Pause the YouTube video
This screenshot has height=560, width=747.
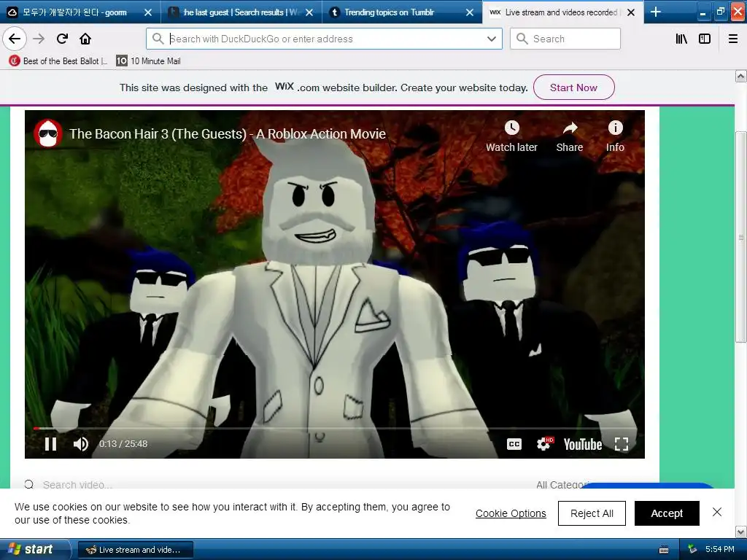pyautogui.click(x=50, y=444)
